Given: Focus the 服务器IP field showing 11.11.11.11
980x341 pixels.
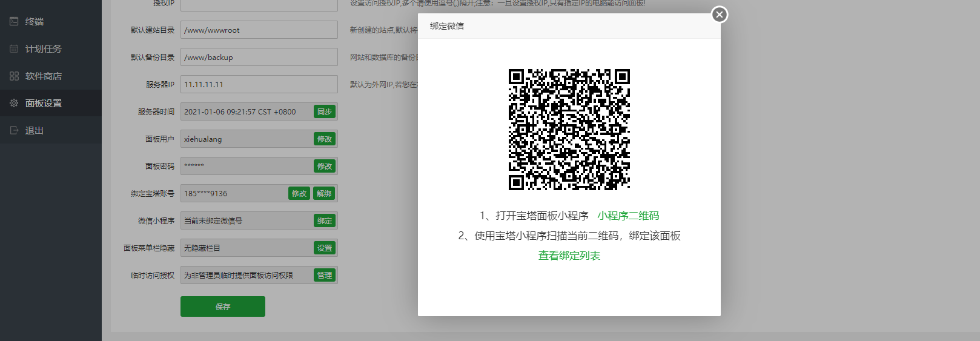Looking at the screenshot, I should point(259,84).
